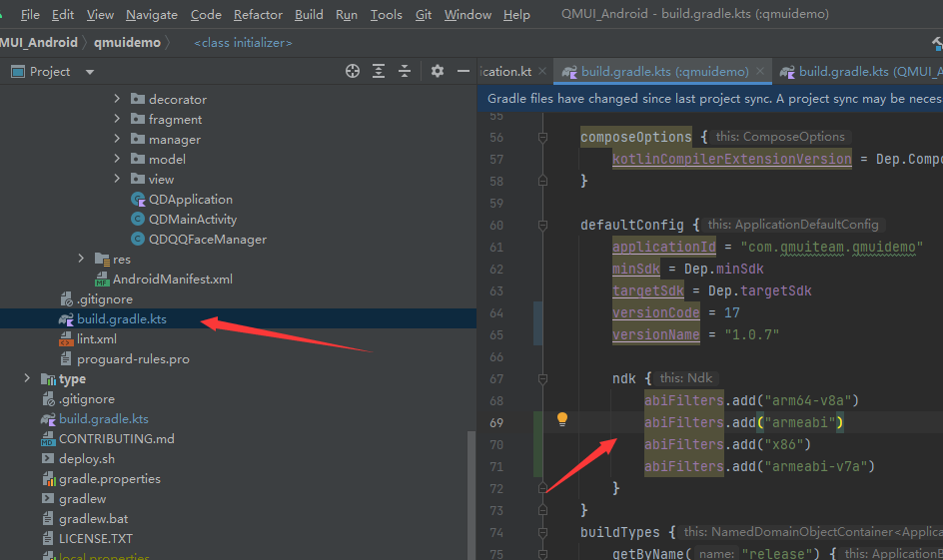Image resolution: width=943 pixels, height=560 pixels.
Task: Click the Collapse All icon in Project panel
Action: [x=405, y=72]
